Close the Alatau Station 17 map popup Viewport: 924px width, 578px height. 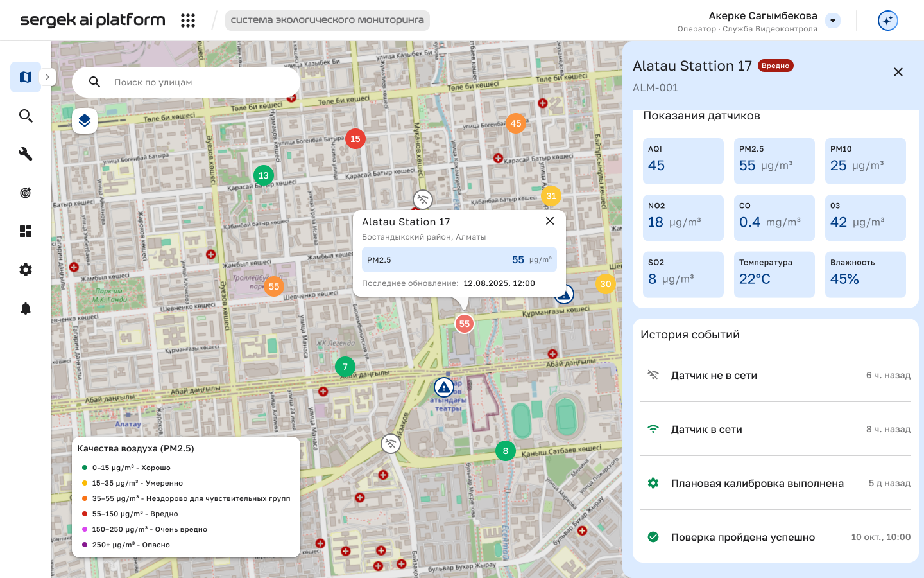[x=550, y=221]
